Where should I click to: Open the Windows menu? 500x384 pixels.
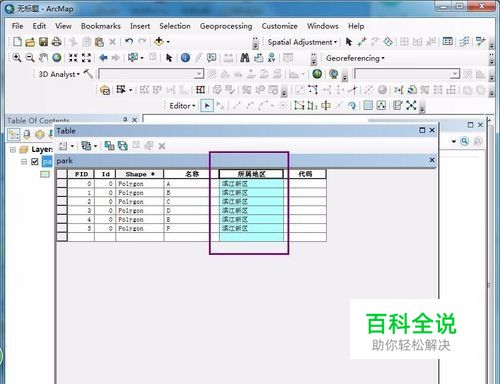coord(323,26)
